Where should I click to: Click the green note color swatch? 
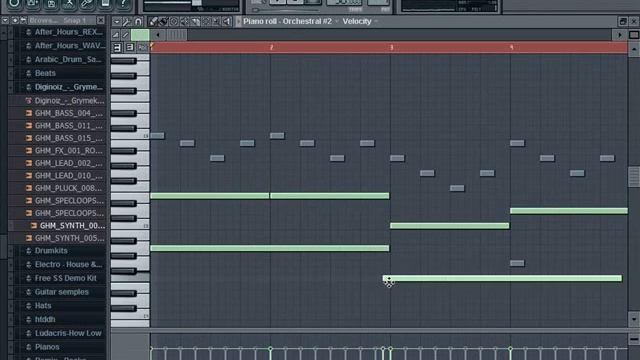pos(140,35)
